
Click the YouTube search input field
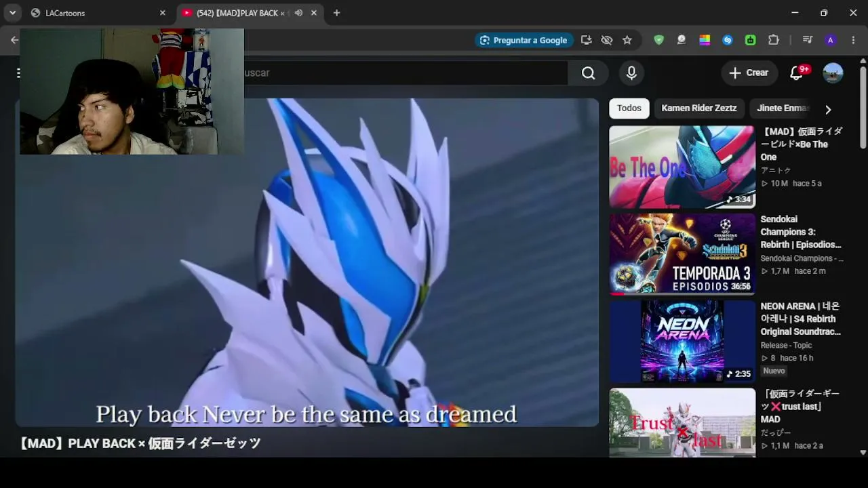click(405, 73)
